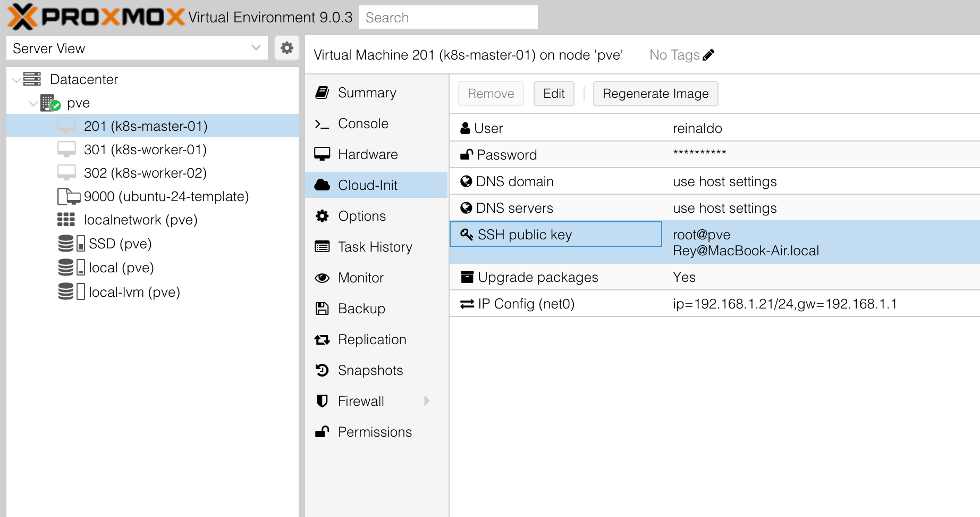Collapse the Datacenter tree node
The image size is (980, 517).
click(x=16, y=80)
